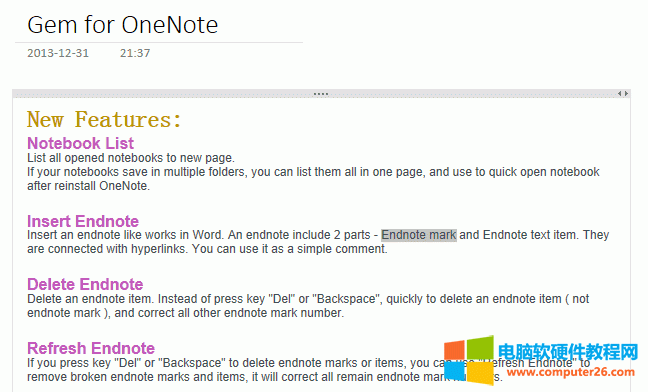Select the page time 21:37
Image resolution: width=648 pixels, height=392 pixels.
pyautogui.click(x=135, y=53)
